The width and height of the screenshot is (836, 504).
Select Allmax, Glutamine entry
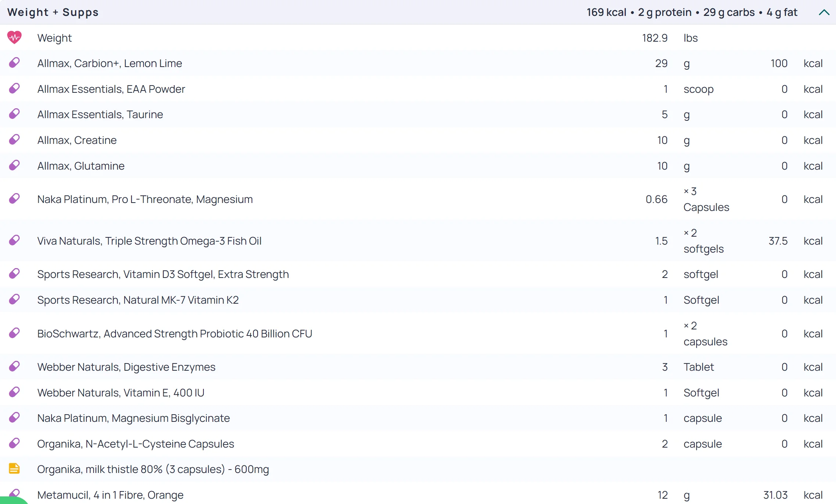[81, 166]
